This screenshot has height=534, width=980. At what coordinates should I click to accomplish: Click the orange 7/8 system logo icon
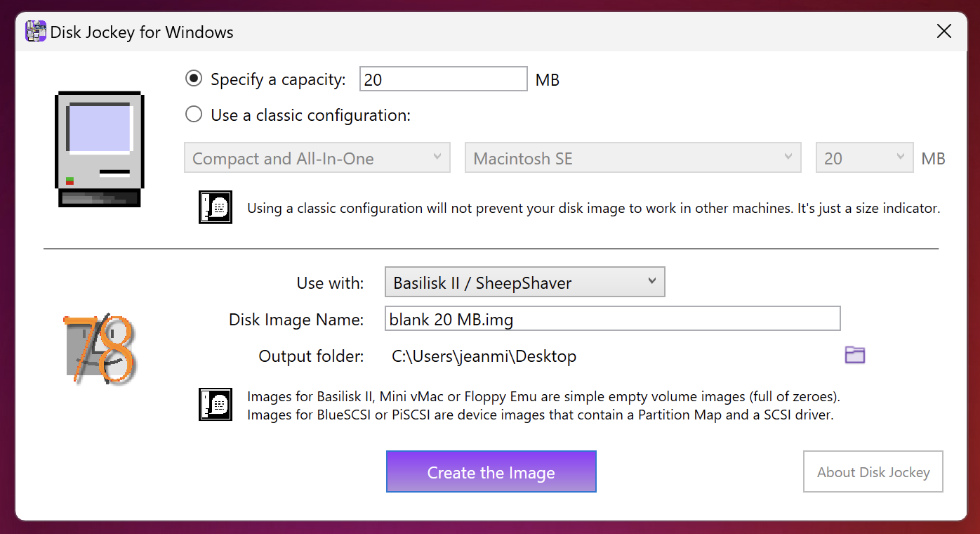[x=99, y=349]
